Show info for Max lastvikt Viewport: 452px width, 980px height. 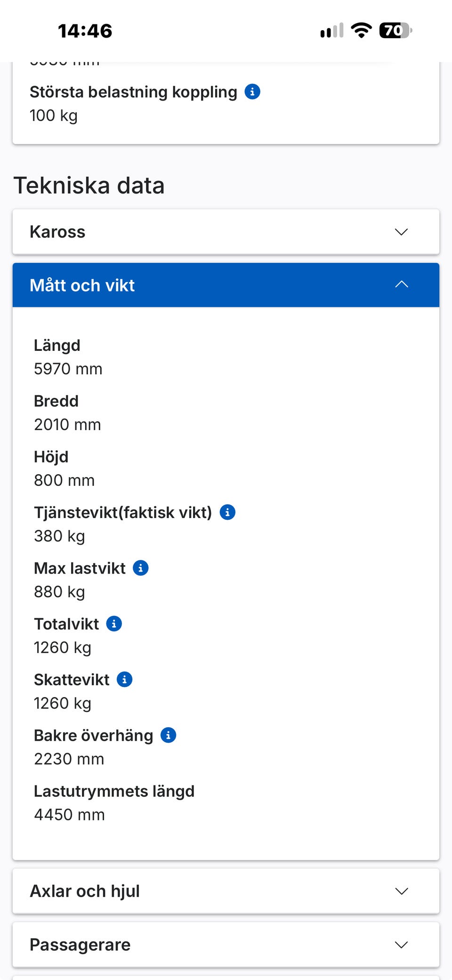(x=141, y=568)
